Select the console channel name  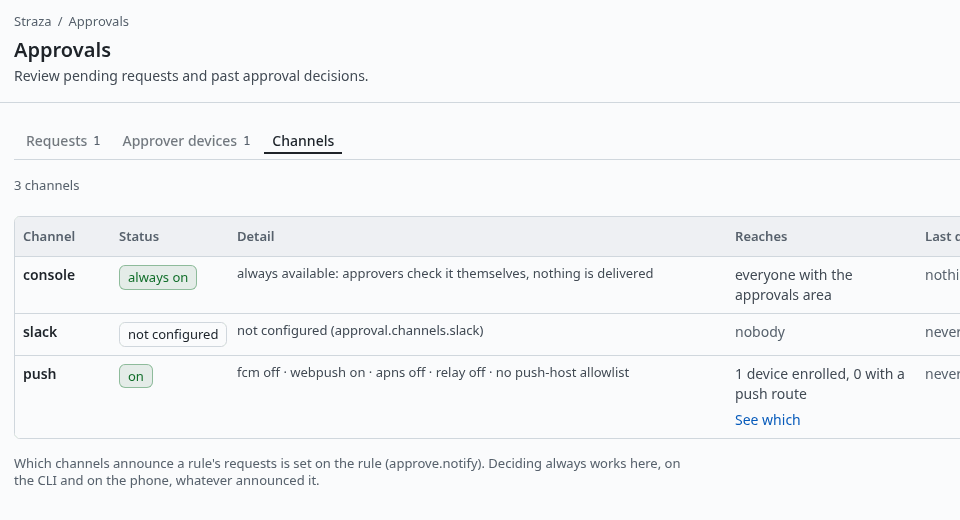[49, 275]
